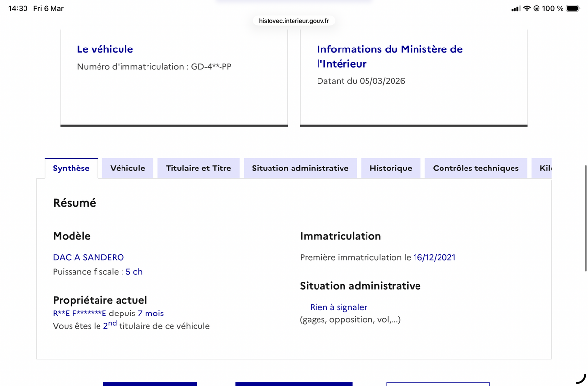Screen dimensions: 588x386
Task: Select the Situation administrative tab
Action: (300, 168)
